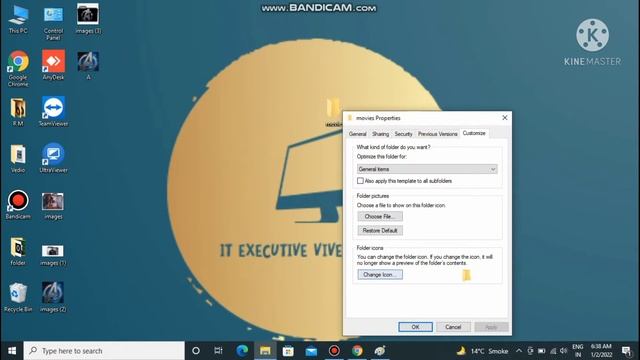Select the desktop item named folder
Image resolution: width=640 pixels, height=360 pixels.
[x=18, y=251]
